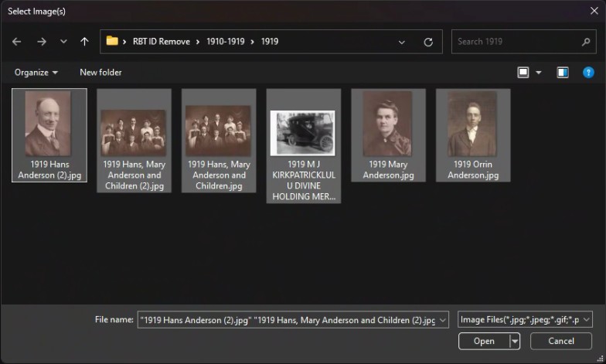
Task: Go up one folder level
Action: (x=85, y=42)
